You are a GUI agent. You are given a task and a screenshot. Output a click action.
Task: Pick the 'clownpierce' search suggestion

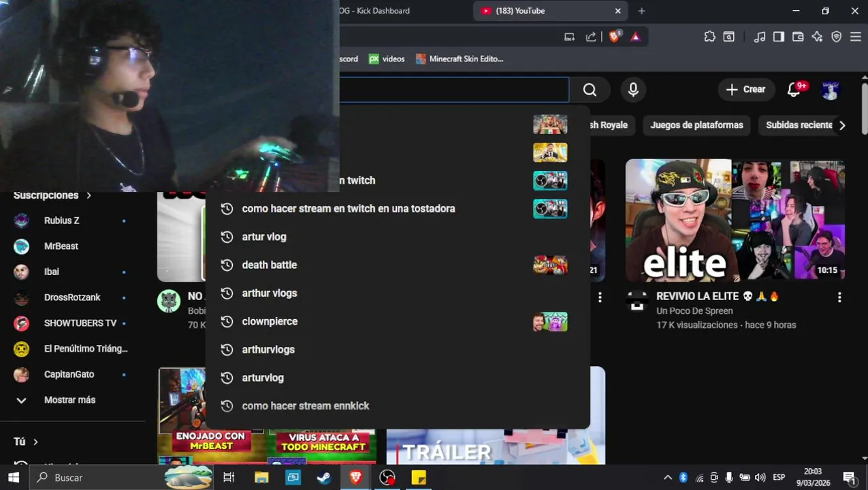click(398, 321)
